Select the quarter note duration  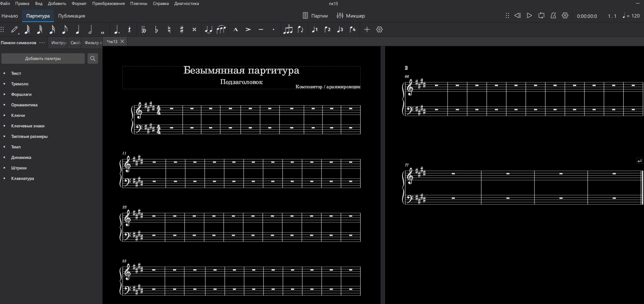tap(77, 30)
